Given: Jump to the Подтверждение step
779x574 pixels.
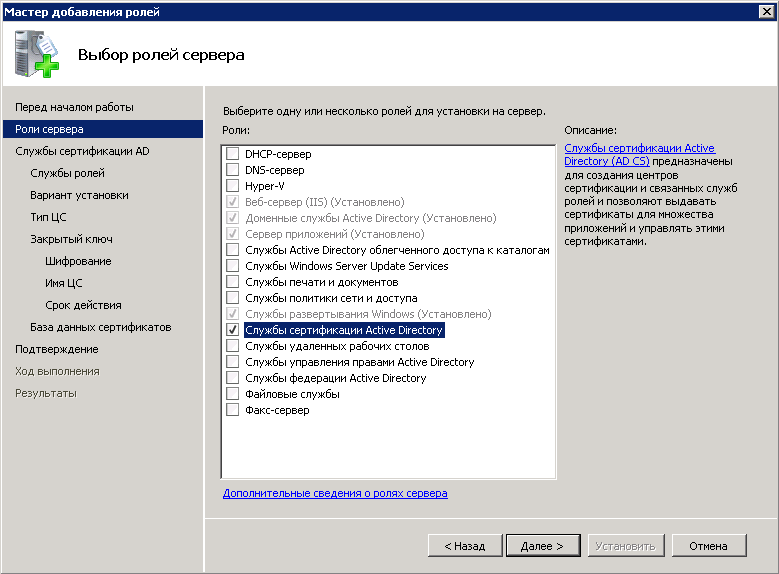Looking at the screenshot, I should click(56, 349).
